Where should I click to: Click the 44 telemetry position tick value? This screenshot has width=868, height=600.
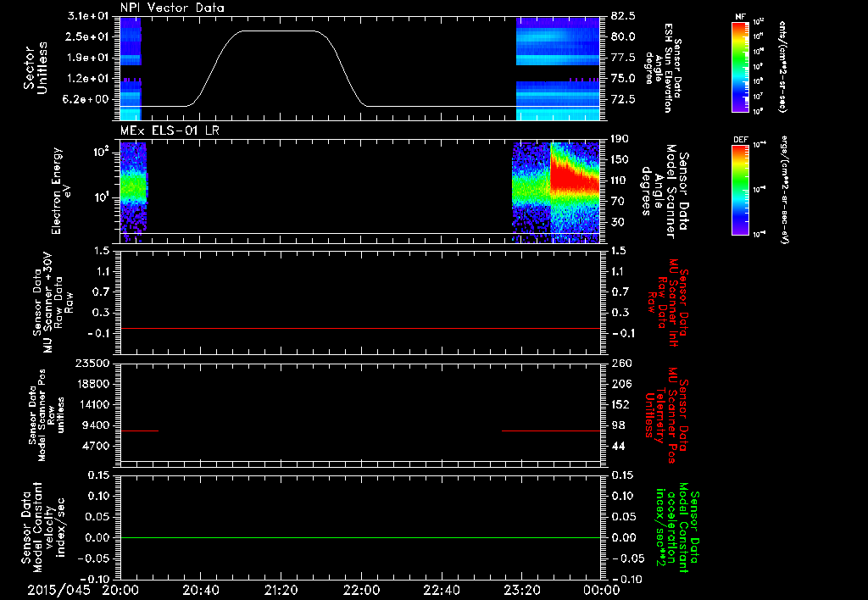[618, 446]
